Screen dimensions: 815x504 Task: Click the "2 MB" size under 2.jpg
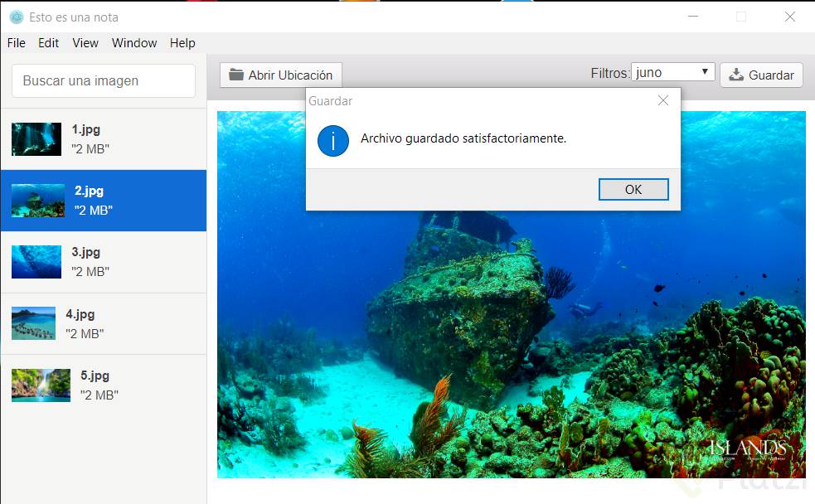94,211
